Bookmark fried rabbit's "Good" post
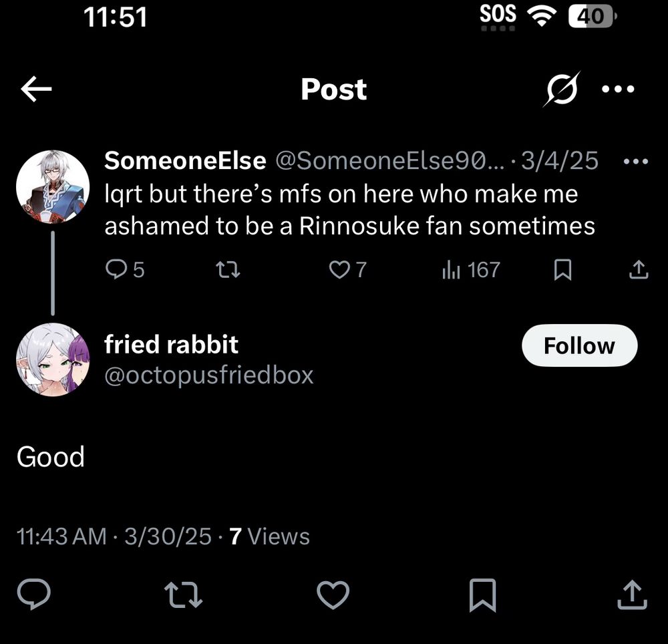The width and height of the screenshot is (668, 644). coord(482,595)
